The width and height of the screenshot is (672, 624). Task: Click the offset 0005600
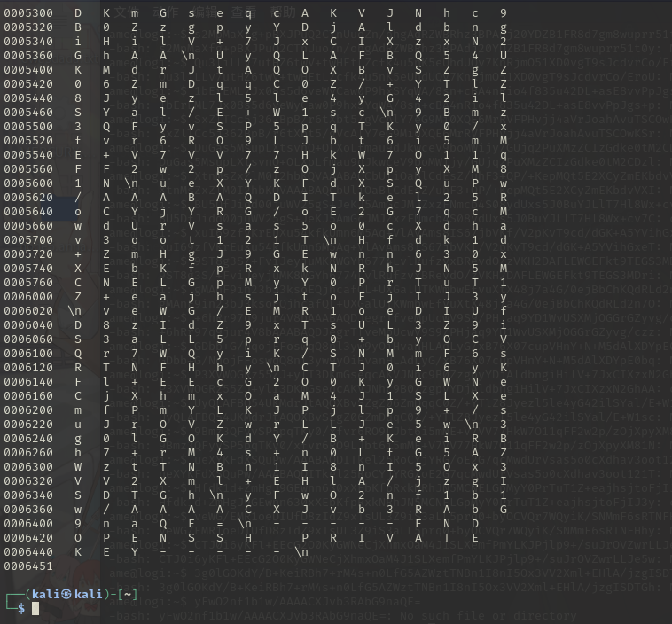pos(28,183)
